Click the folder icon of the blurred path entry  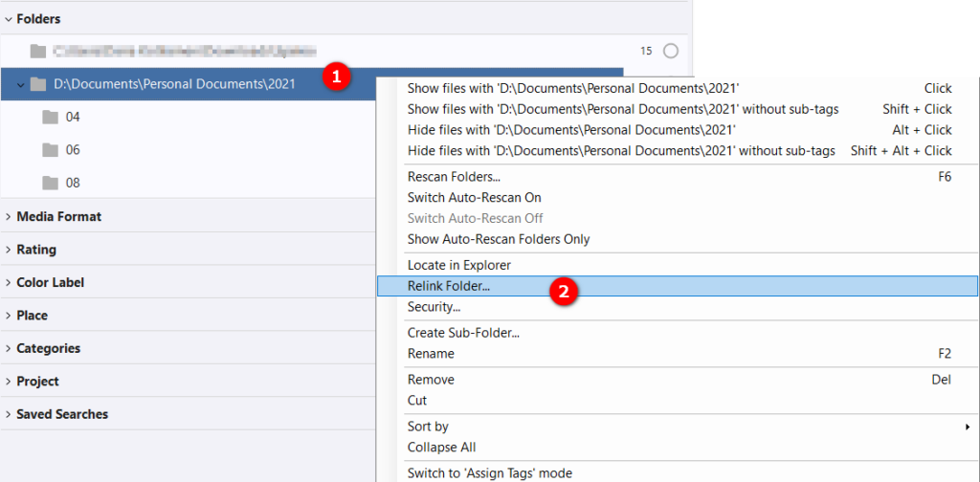pyautogui.click(x=38, y=51)
